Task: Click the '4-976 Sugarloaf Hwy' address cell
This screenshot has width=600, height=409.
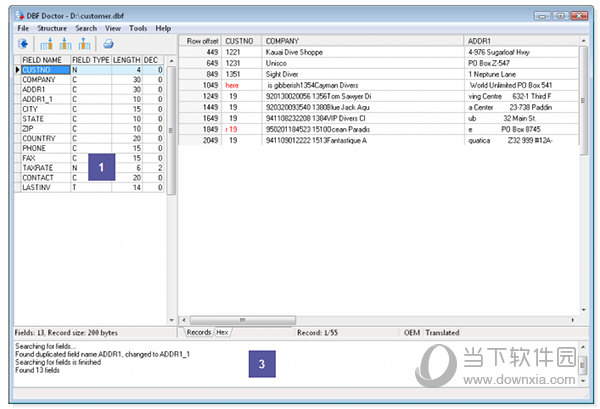Action: click(521, 52)
